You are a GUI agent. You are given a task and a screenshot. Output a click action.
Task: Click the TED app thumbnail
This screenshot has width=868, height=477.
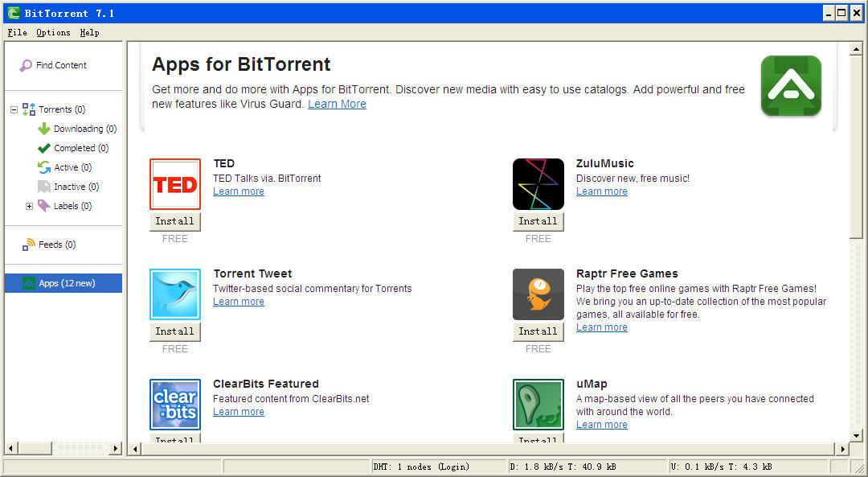[x=175, y=184]
